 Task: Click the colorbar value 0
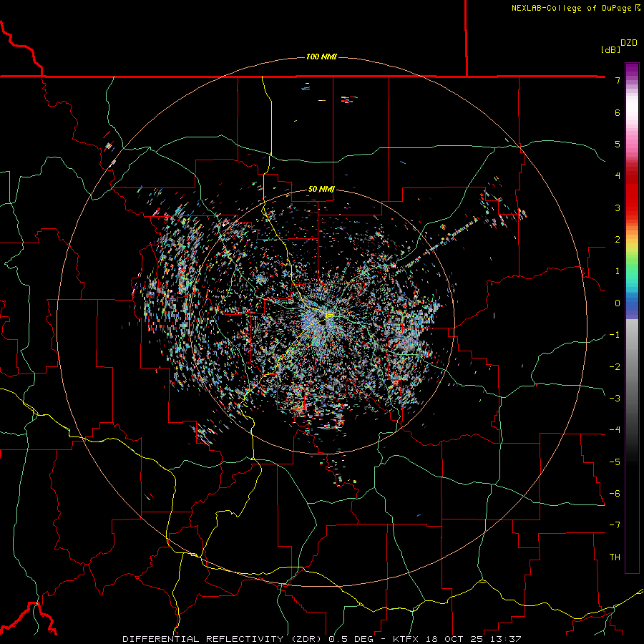(x=618, y=303)
